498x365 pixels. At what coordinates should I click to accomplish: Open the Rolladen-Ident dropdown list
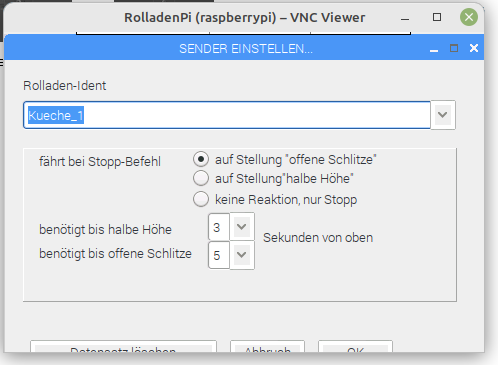coord(443,115)
